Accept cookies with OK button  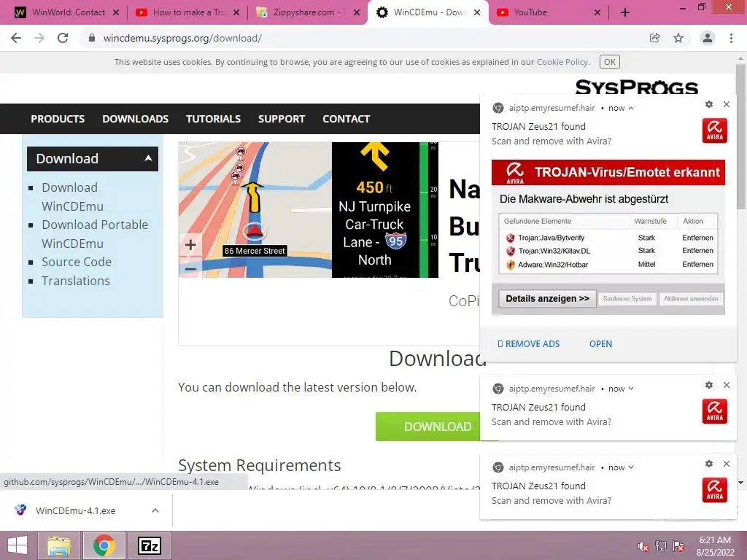point(609,62)
